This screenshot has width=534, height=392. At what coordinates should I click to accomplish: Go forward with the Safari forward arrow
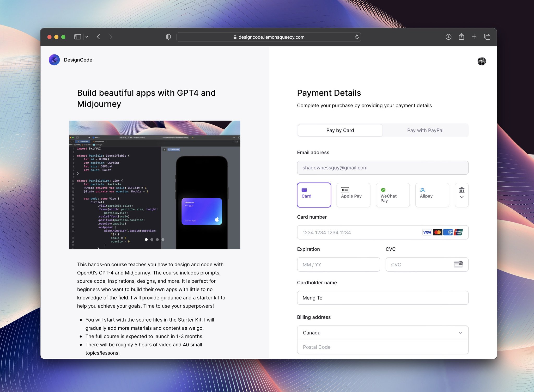tap(111, 37)
